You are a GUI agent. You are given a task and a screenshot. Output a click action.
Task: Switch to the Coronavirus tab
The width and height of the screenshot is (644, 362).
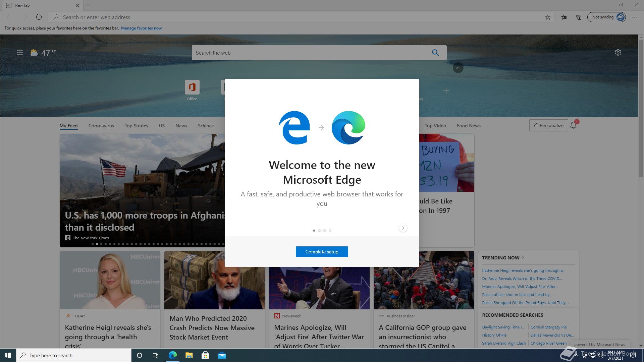101,126
